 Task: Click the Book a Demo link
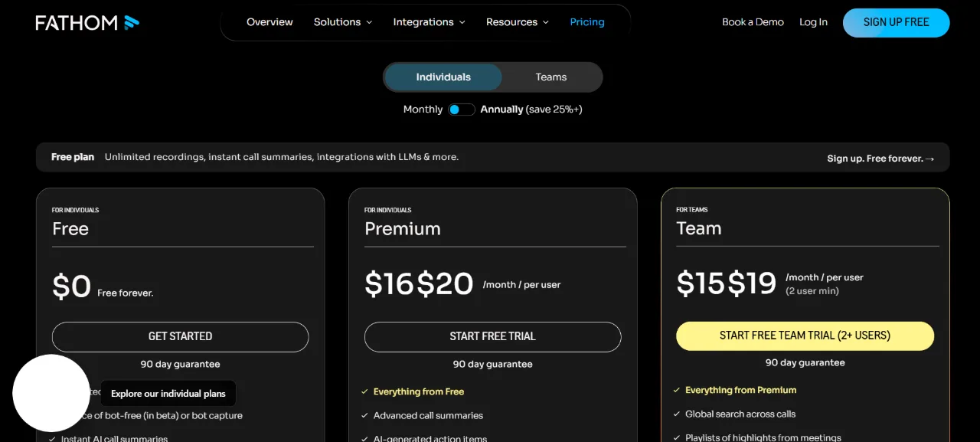tap(753, 22)
